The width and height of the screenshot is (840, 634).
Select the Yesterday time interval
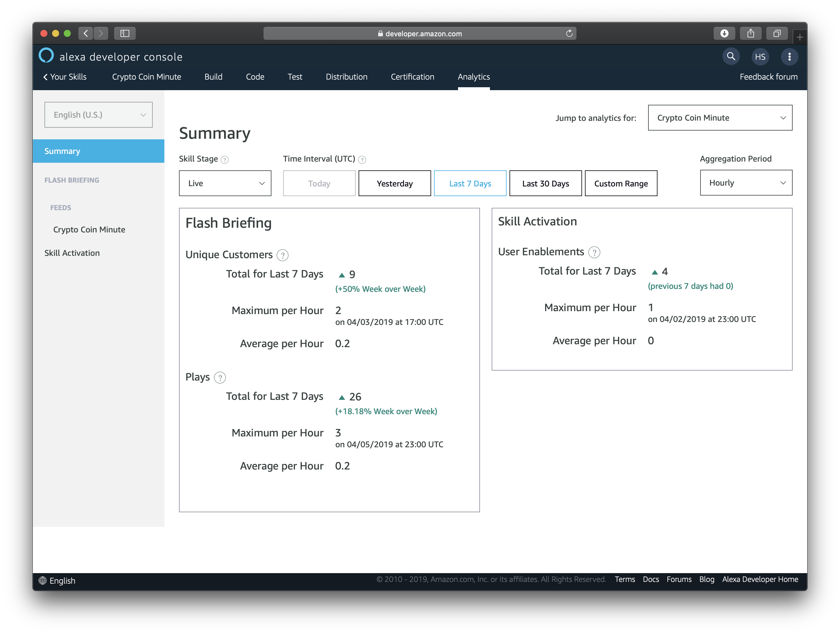395,184
